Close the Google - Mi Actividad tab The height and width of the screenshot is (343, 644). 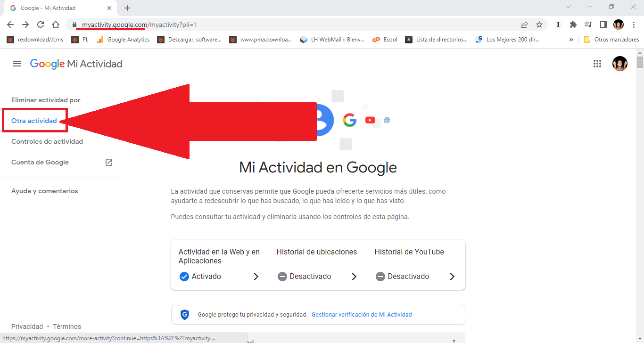tap(109, 8)
